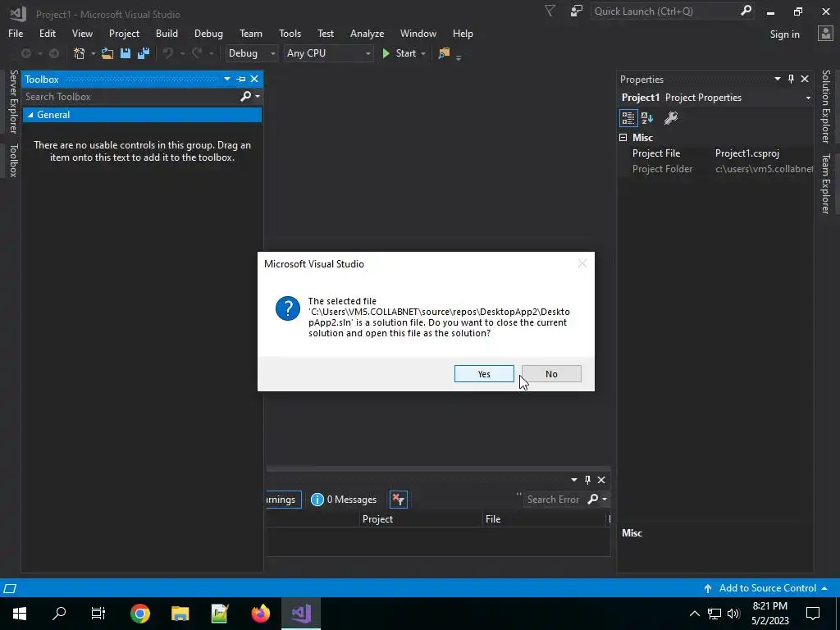The image size is (840, 630).
Task: Click the status bar ready icon at left
Action: tap(10, 588)
